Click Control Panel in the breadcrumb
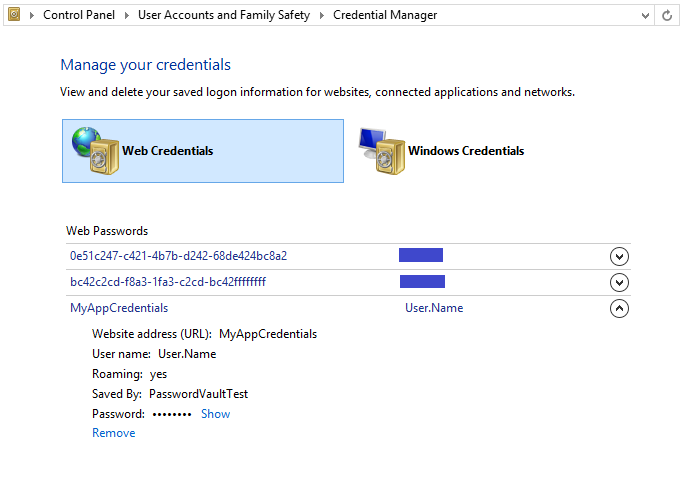Screen dimensions: 684x477 coord(79,15)
